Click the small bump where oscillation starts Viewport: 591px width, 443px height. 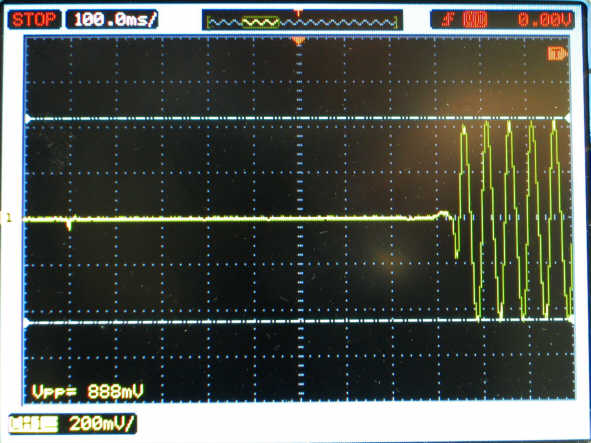pos(443,214)
